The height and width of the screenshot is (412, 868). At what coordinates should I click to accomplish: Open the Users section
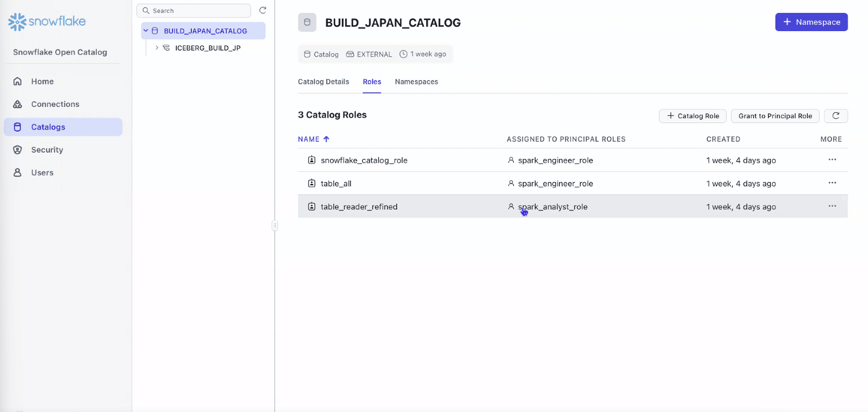coord(63,173)
